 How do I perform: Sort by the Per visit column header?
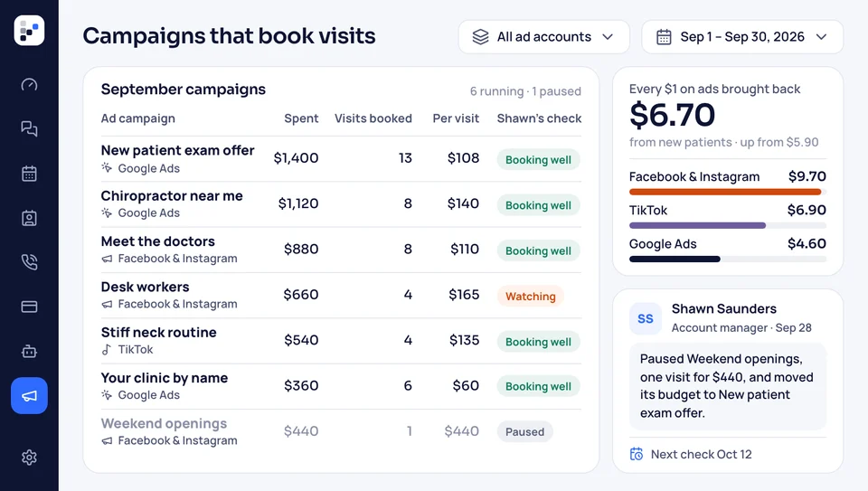click(456, 118)
